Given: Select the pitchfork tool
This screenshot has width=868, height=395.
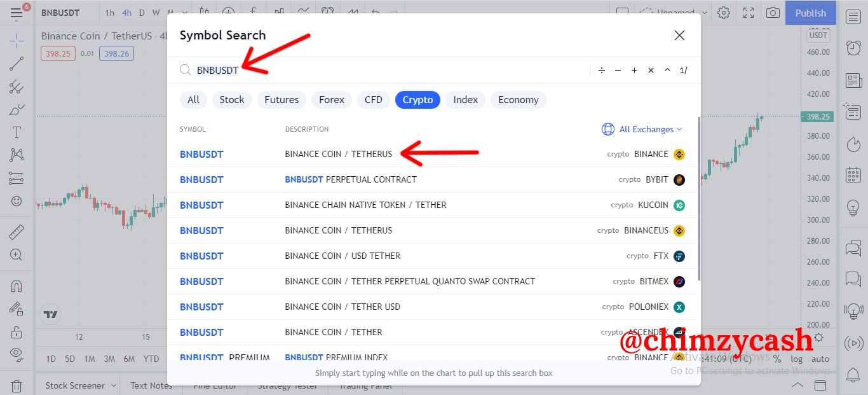Looking at the screenshot, I should (x=17, y=87).
